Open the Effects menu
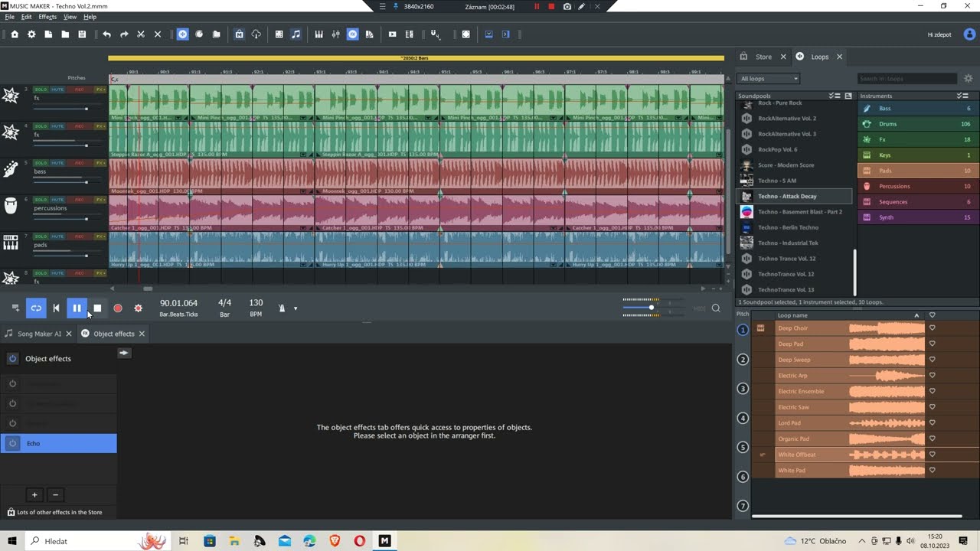The height and width of the screenshot is (551, 980). 47,17
